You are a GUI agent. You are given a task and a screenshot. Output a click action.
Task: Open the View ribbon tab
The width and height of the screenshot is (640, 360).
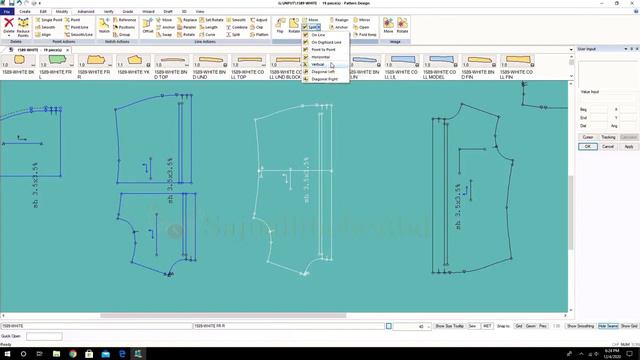point(200,11)
